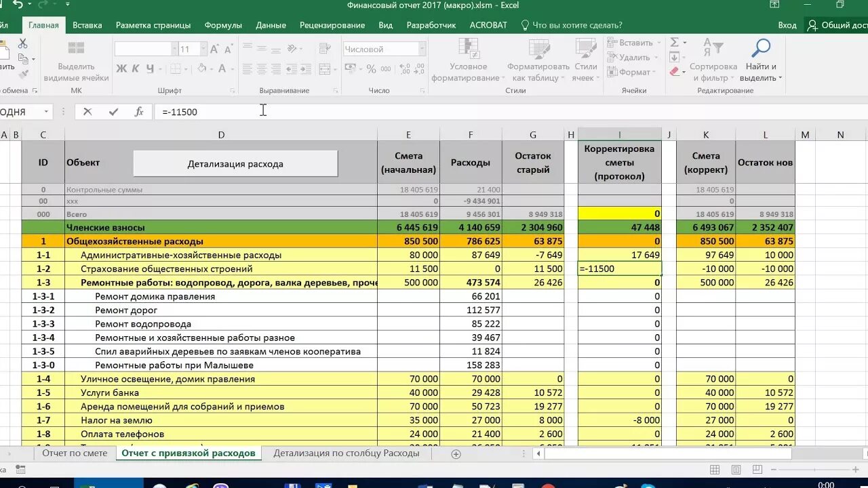The width and height of the screenshot is (868, 488).
Task: Switch to sheet 'Детализация по столбцу Расходы'
Action: point(347,453)
